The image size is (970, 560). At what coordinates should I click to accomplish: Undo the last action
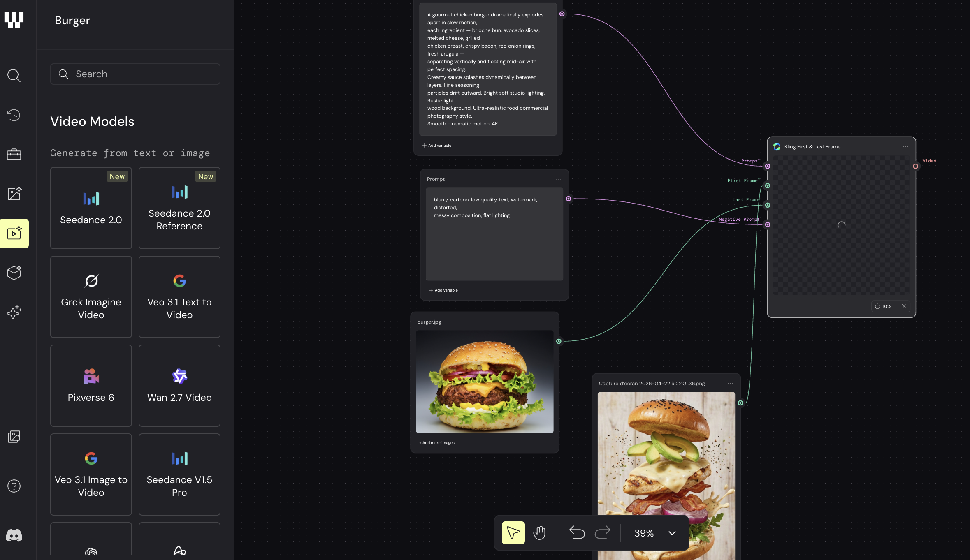[x=577, y=533]
